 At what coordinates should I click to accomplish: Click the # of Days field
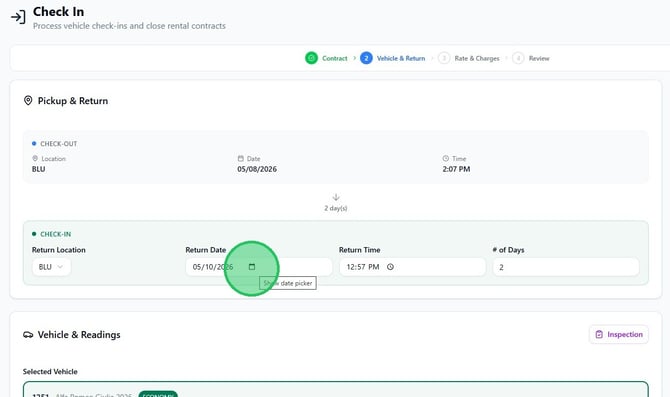(x=566, y=267)
